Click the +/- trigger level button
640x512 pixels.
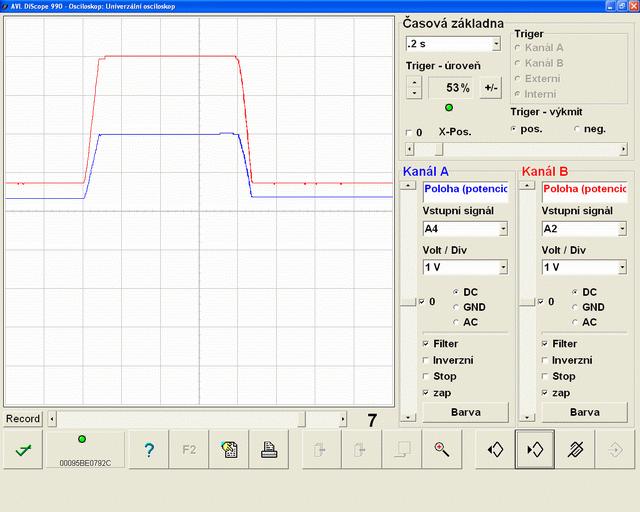click(x=490, y=88)
